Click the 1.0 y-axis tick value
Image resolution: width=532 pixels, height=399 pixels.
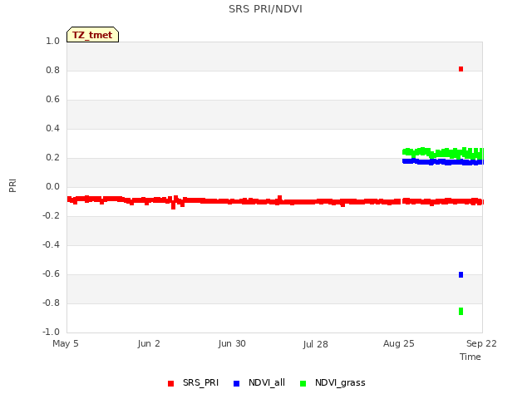(52, 41)
